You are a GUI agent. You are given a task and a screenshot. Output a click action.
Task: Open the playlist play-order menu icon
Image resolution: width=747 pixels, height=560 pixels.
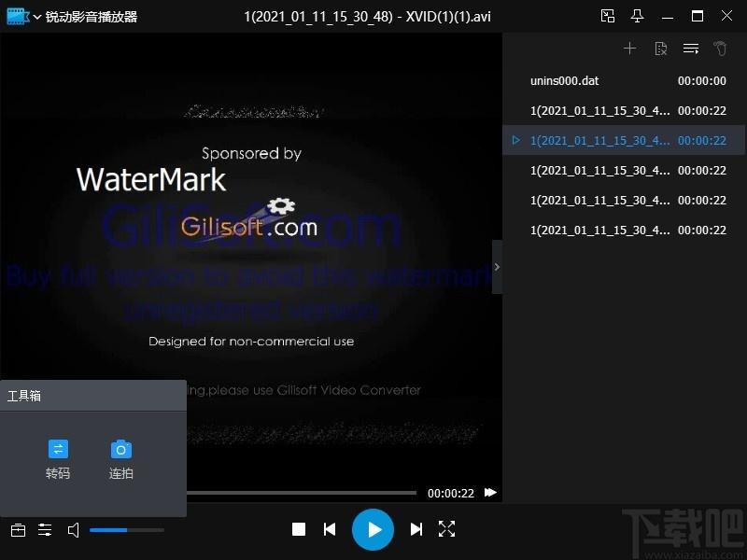691,49
